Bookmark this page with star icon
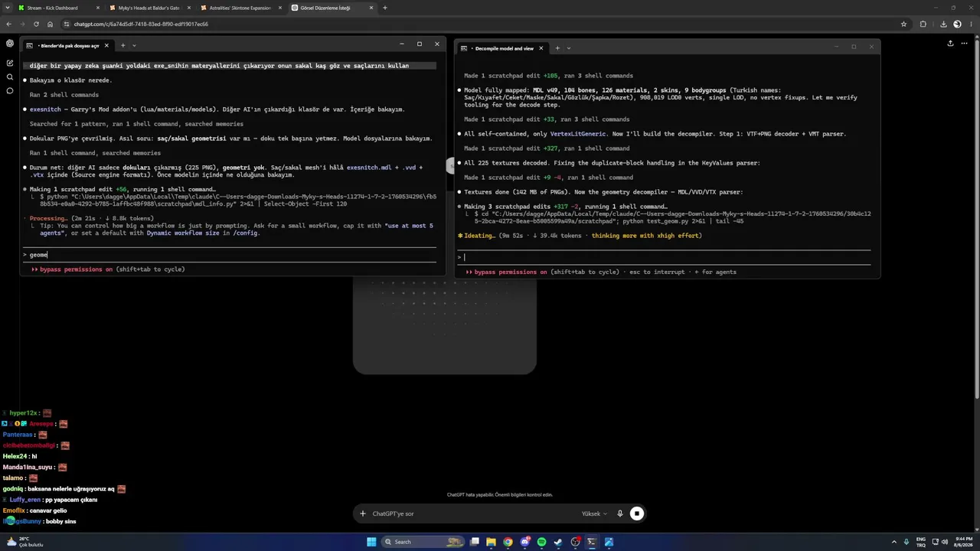 coord(903,24)
